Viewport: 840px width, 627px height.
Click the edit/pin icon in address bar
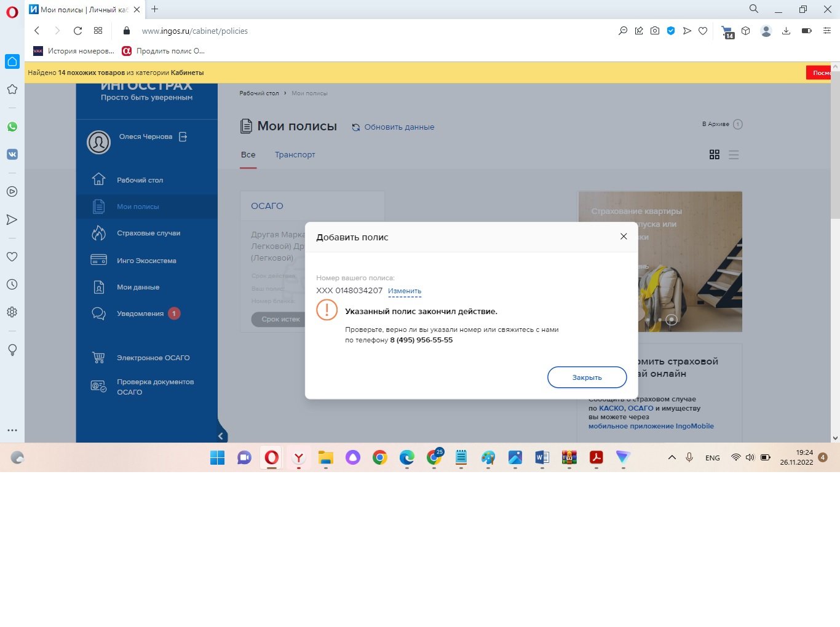pyautogui.click(x=639, y=31)
